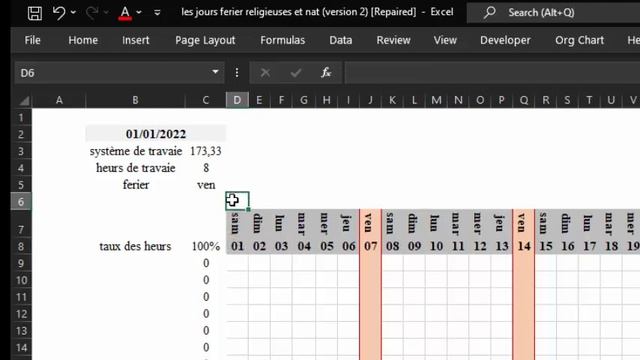Select row 2 header
The height and width of the screenshot is (360, 640).
(x=21, y=134)
